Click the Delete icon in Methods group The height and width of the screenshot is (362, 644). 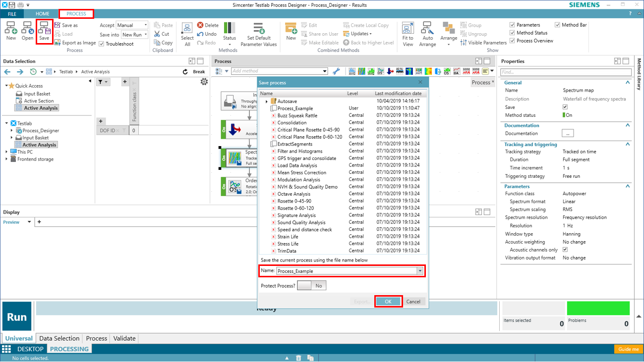(207, 25)
